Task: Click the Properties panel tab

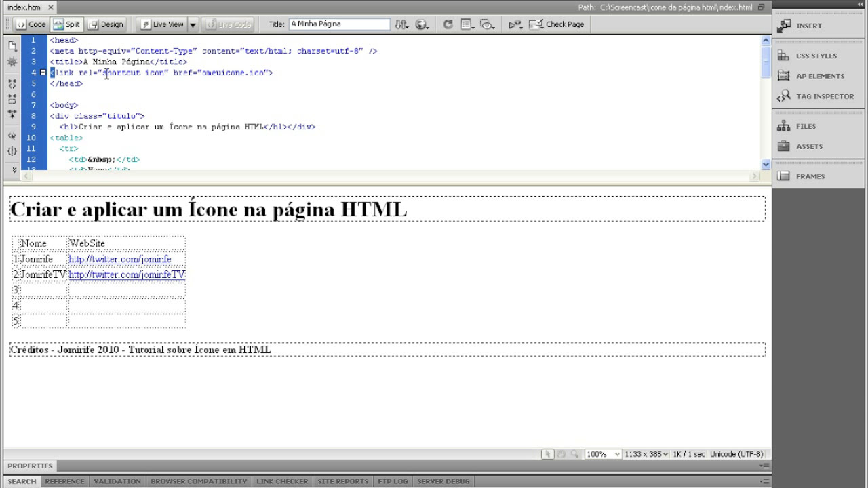Action: [30, 466]
